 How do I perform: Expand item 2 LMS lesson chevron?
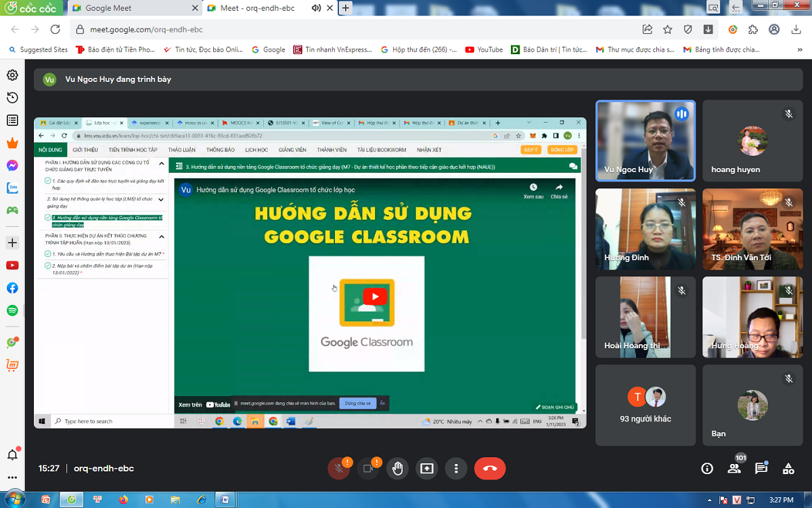pyautogui.click(x=161, y=200)
